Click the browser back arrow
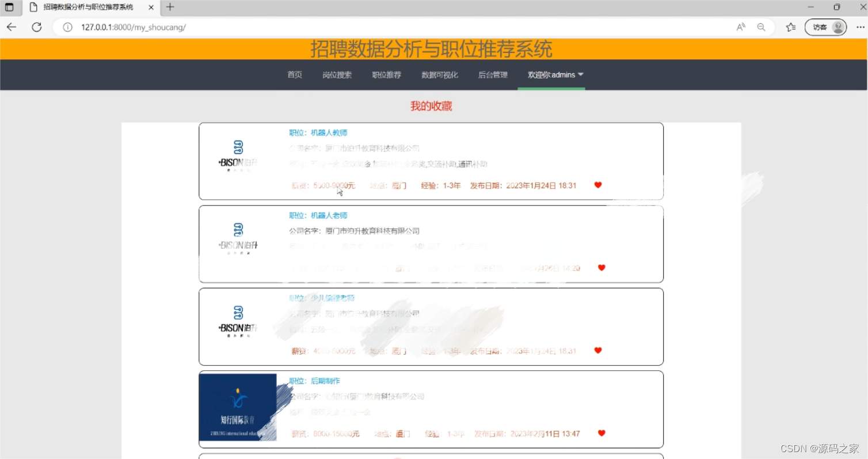 coord(11,27)
